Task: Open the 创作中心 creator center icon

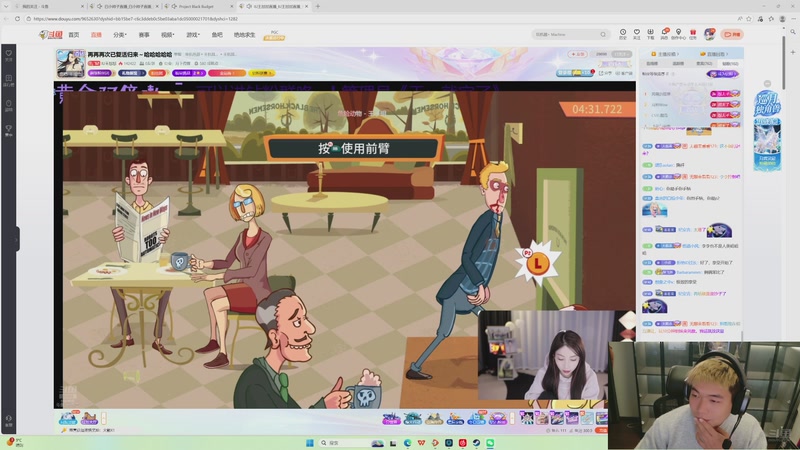Action: point(678,34)
